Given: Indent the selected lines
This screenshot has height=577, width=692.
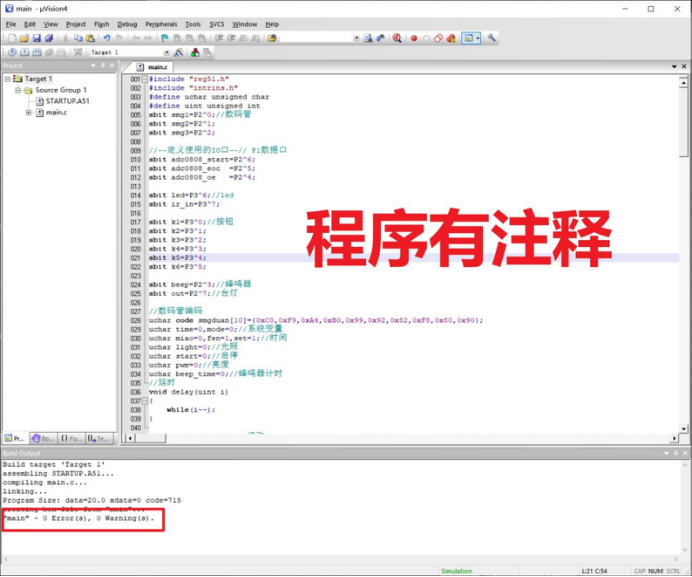Looking at the screenshot, I should tap(219, 38).
